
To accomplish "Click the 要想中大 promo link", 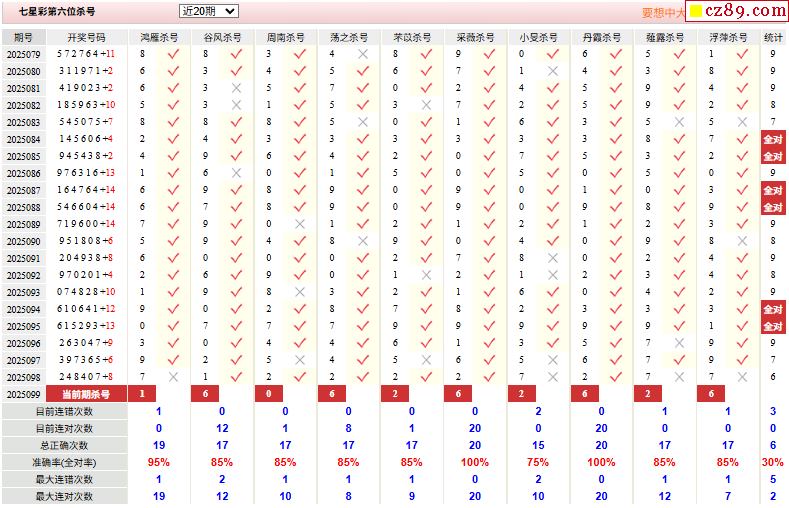I will (663, 13).
